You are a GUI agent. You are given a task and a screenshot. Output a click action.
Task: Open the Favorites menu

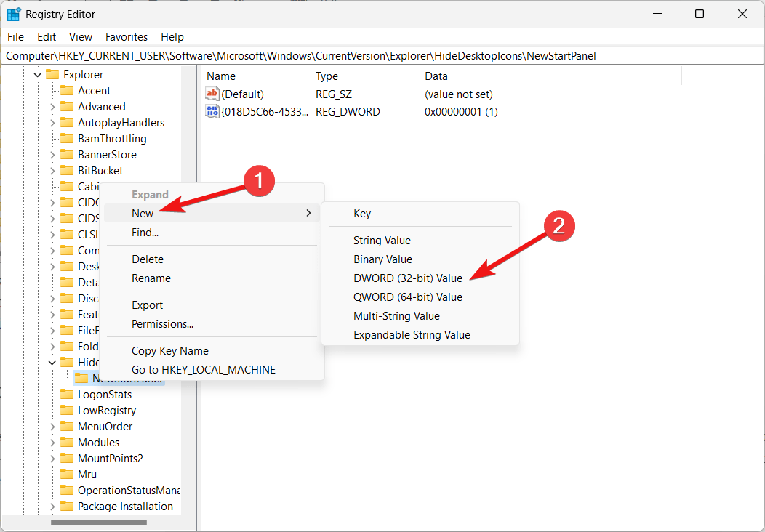pos(126,37)
